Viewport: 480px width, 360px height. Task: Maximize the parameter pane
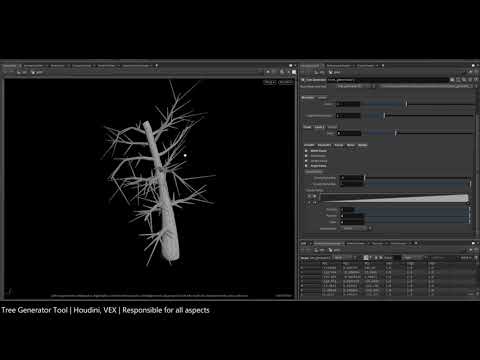(x=473, y=66)
